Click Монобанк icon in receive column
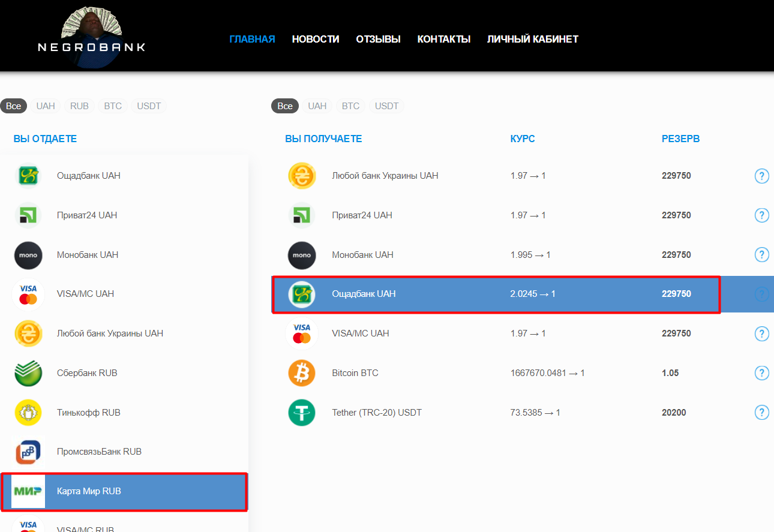The image size is (774, 532). tap(302, 255)
